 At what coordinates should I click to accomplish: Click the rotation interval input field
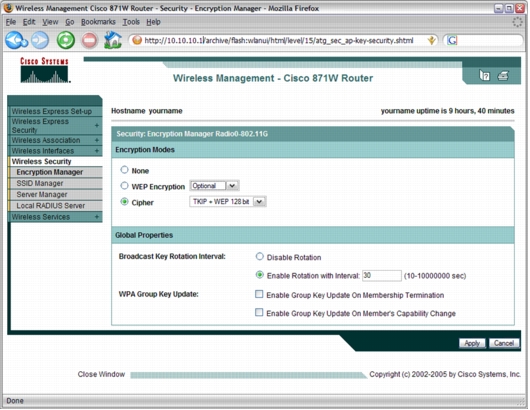pyautogui.click(x=382, y=275)
